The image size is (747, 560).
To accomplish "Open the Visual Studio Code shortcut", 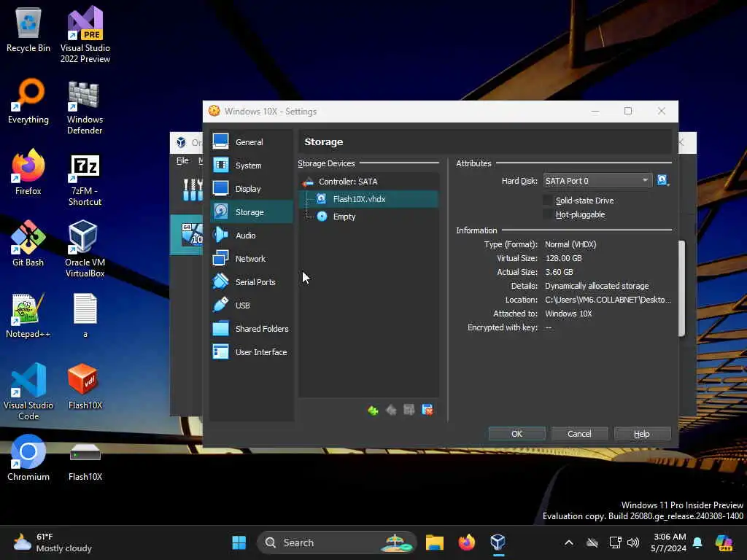I will tap(28, 392).
